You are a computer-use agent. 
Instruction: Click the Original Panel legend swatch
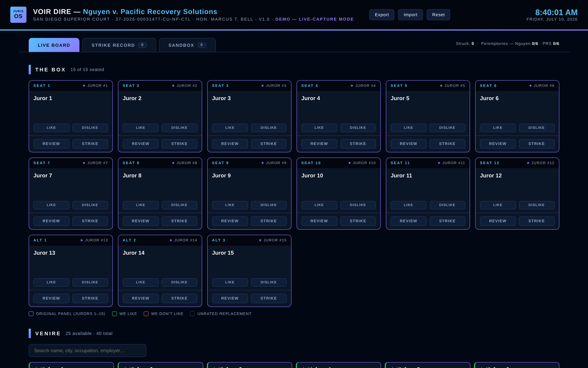coord(31,314)
